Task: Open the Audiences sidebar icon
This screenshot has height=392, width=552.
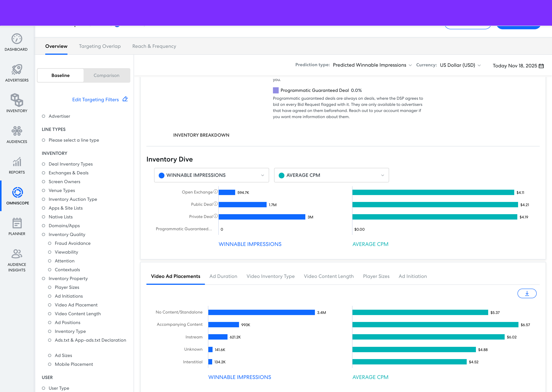Action: click(x=17, y=131)
